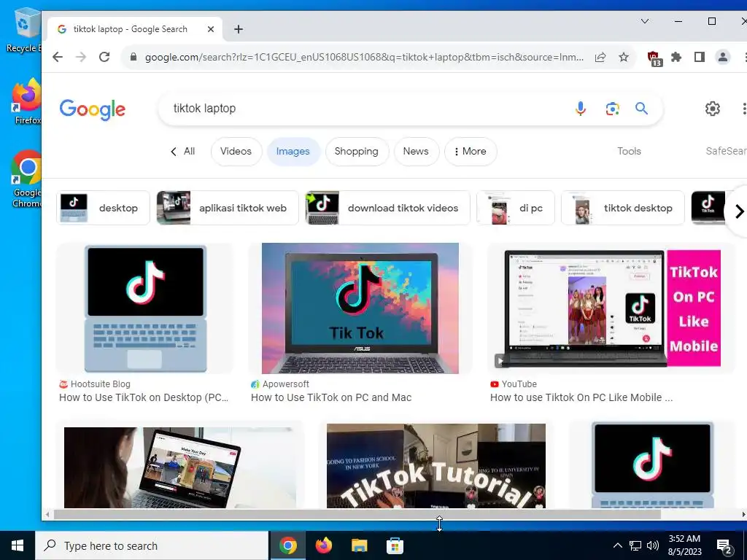Open the woman using laptop image

180,467
